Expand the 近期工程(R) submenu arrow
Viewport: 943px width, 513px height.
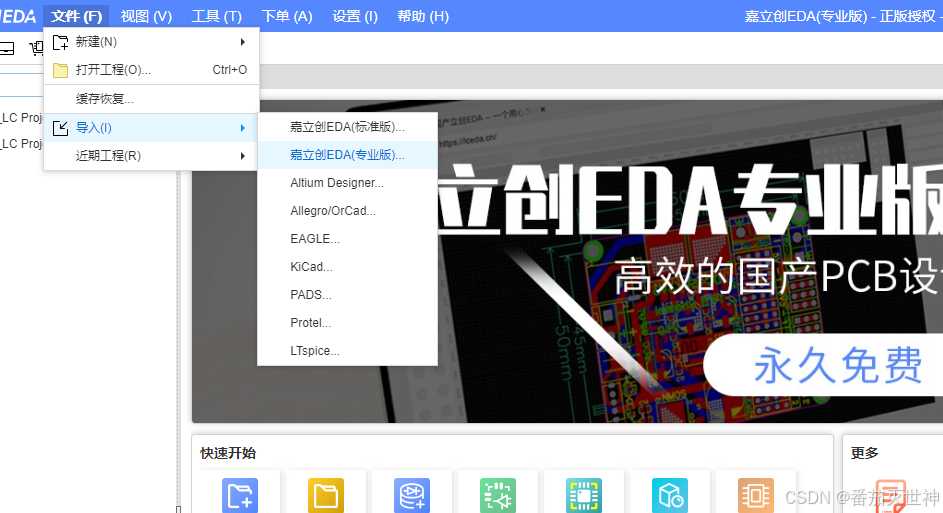pos(242,156)
